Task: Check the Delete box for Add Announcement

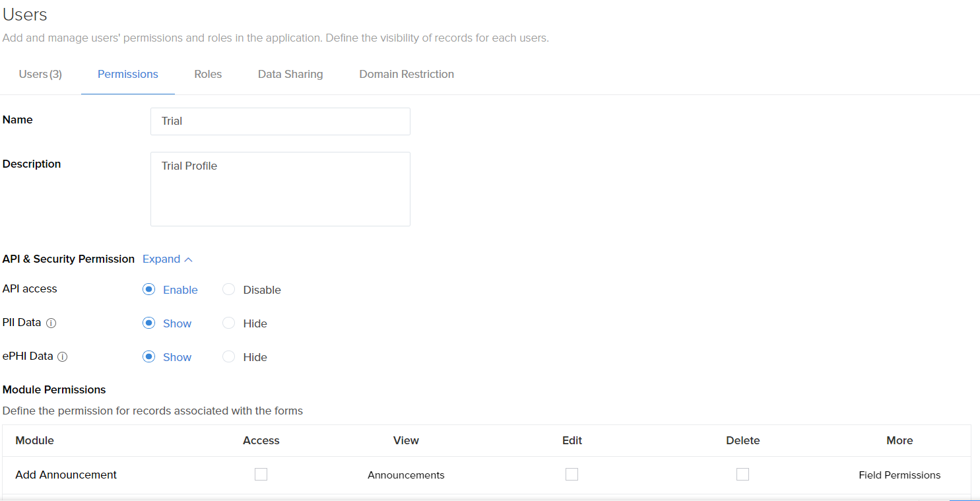Action: coord(742,474)
